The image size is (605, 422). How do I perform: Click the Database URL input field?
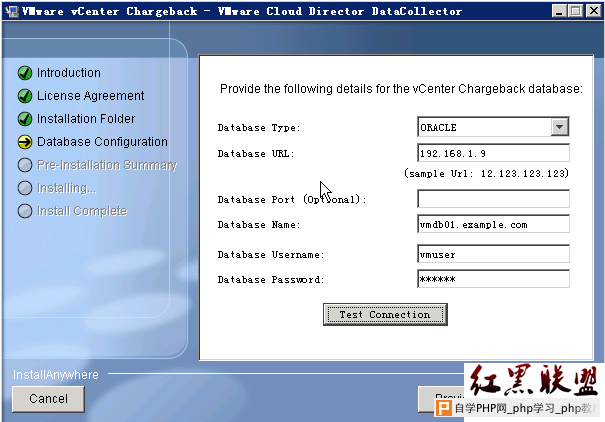click(493, 153)
